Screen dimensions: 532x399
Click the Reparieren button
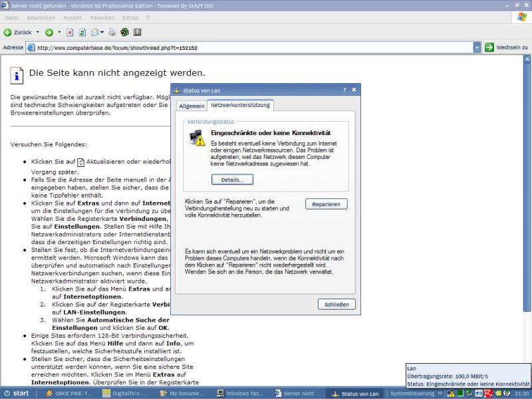coord(326,204)
